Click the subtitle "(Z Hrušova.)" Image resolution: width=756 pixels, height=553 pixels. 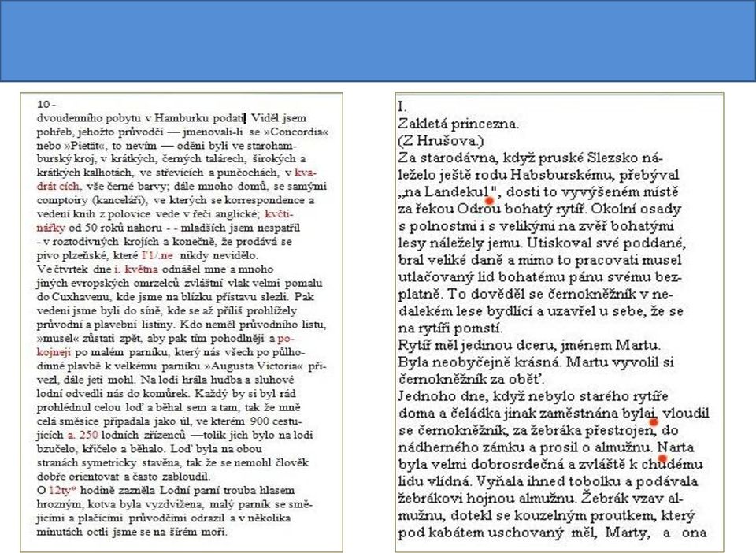click(441, 141)
